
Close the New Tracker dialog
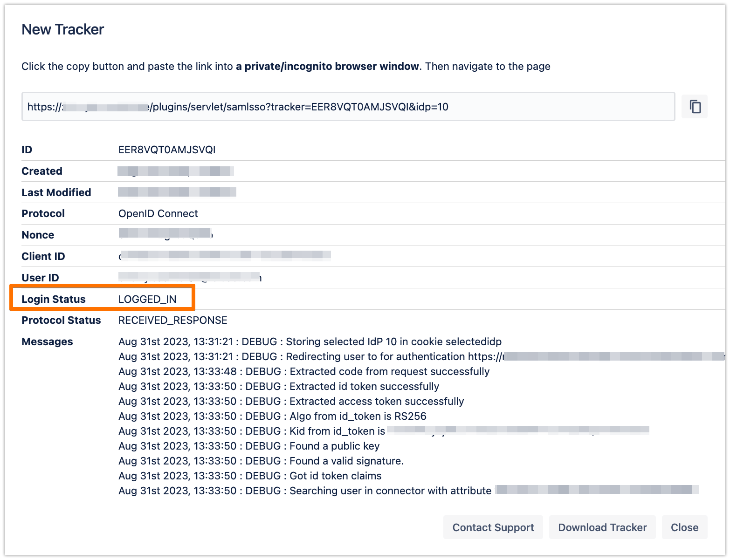(x=684, y=527)
